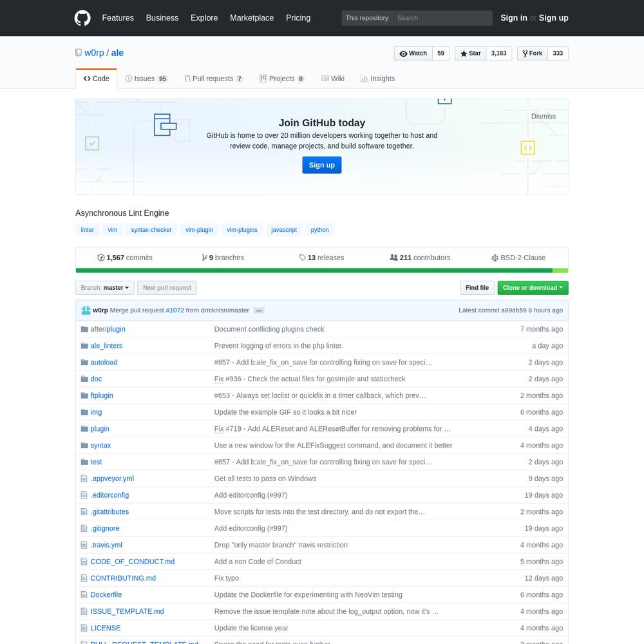Image resolution: width=644 pixels, height=644 pixels.
Task: Click the folder icon next to ale_linters
Action: pos(84,345)
